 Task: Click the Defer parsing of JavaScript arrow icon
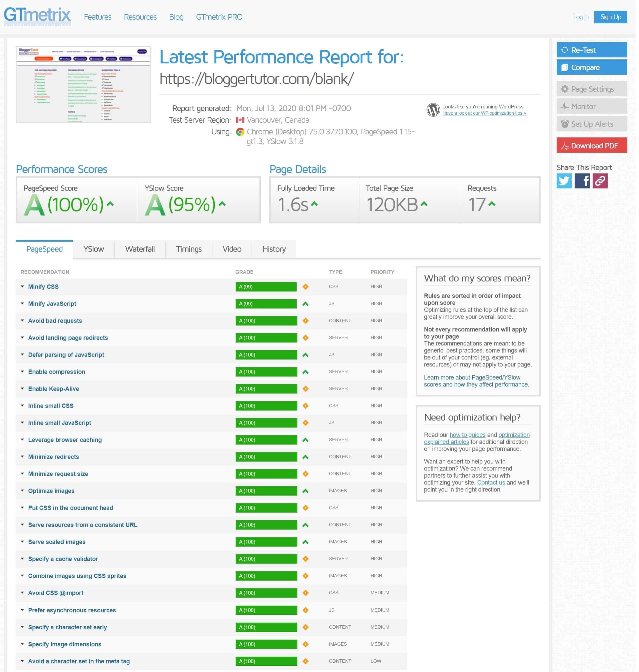306,355
